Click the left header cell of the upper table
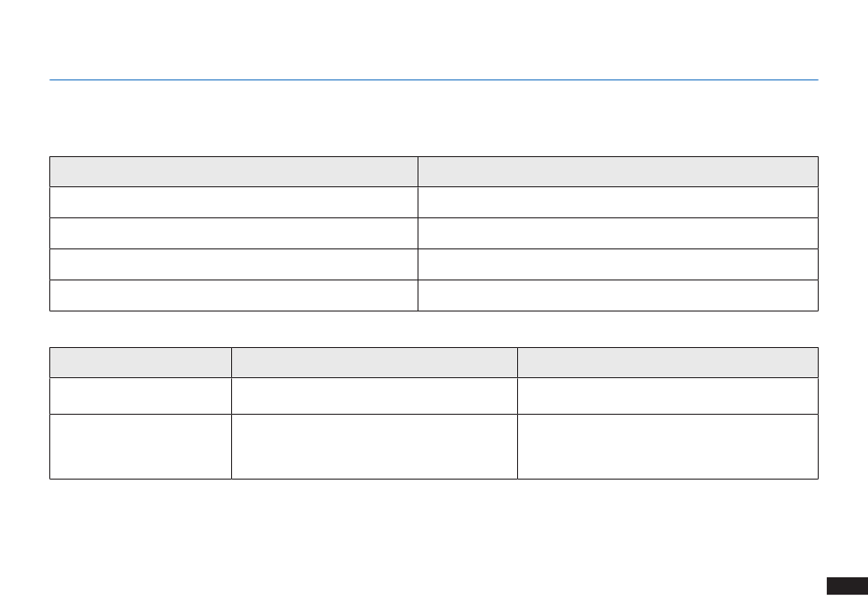The height and width of the screenshot is (612, 868). point(234,172)
